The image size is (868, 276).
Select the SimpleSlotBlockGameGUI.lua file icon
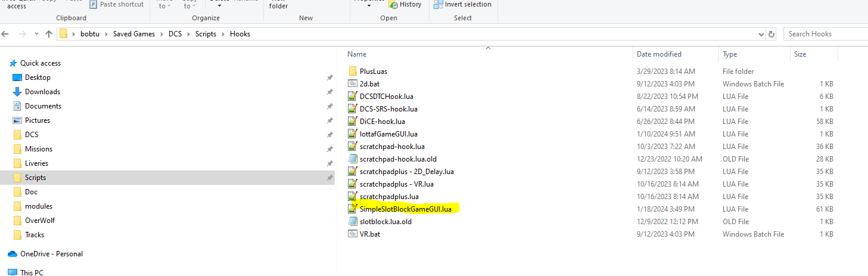353,209
